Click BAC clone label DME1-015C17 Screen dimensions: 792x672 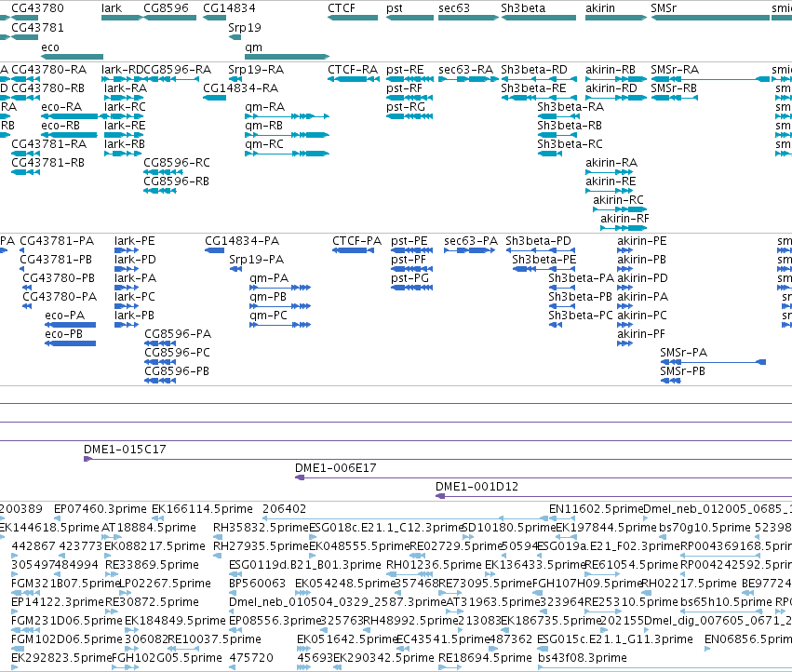(x=125, y=450)
